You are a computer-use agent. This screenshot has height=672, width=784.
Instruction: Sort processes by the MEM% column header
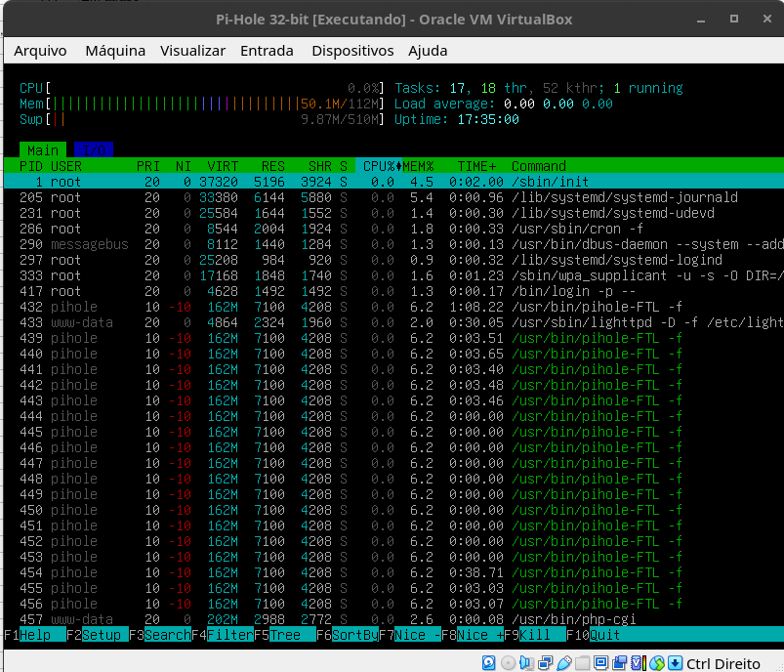coord(418,166)
